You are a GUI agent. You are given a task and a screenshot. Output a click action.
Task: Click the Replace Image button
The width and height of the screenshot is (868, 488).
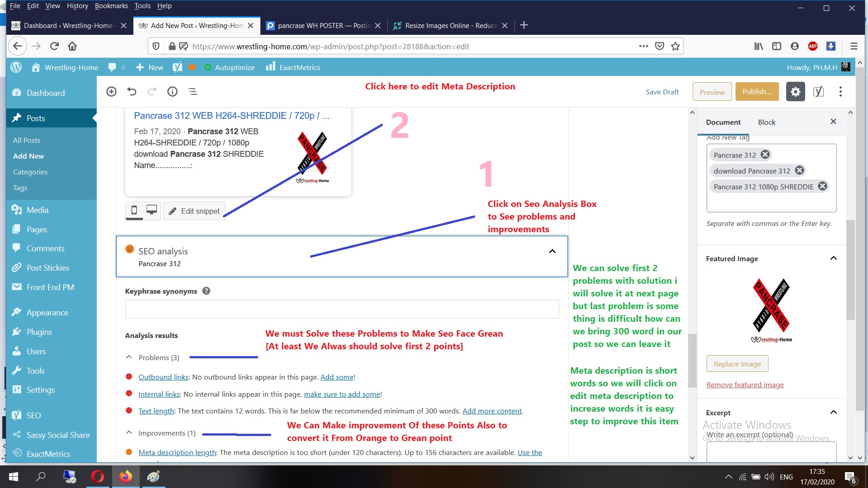point(737,364)
